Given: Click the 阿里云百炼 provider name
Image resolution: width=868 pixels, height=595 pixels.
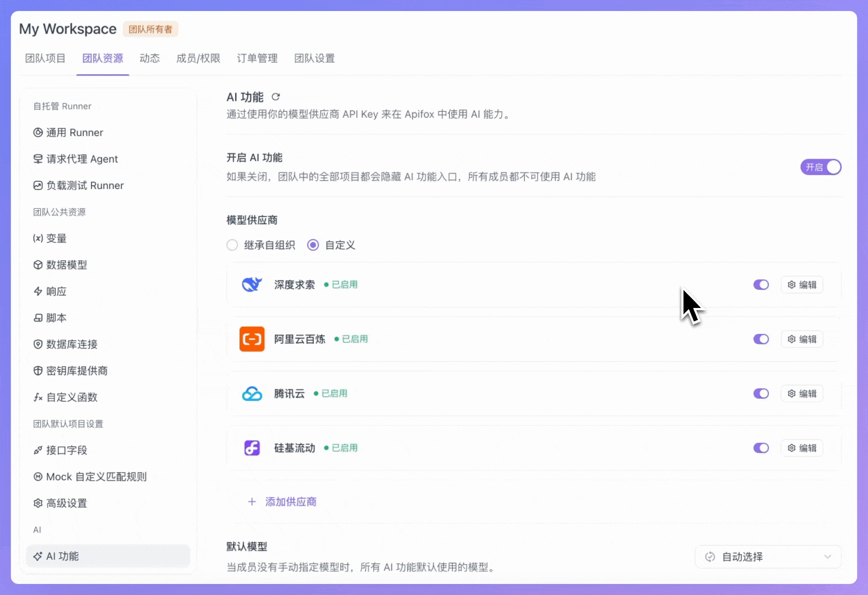Looking at the screenshot, I should pos(300,339).
